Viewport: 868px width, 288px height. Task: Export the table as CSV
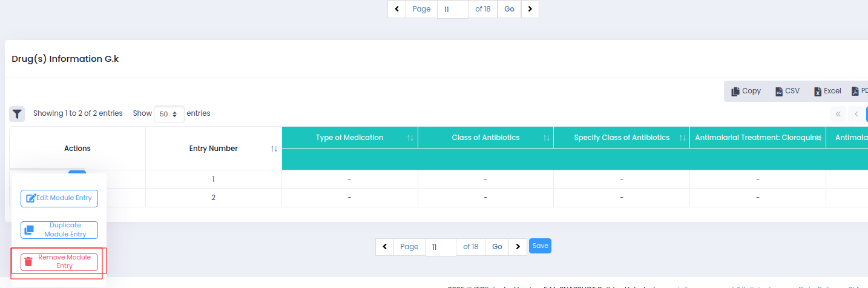[787, 91]
